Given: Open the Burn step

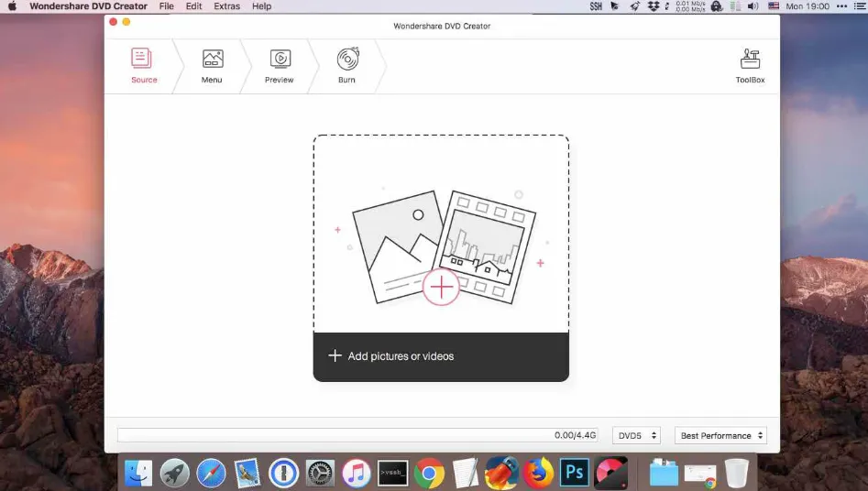Looking at the screenshot, I should coord(347,65).
